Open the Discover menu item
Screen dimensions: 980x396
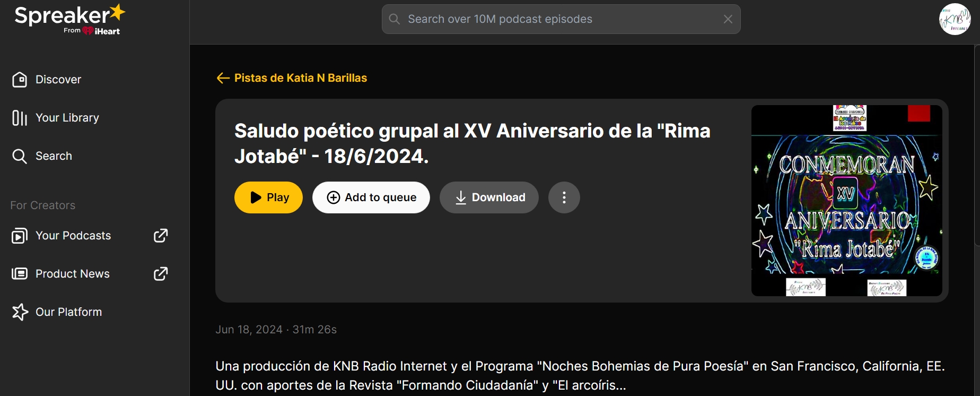47,80
